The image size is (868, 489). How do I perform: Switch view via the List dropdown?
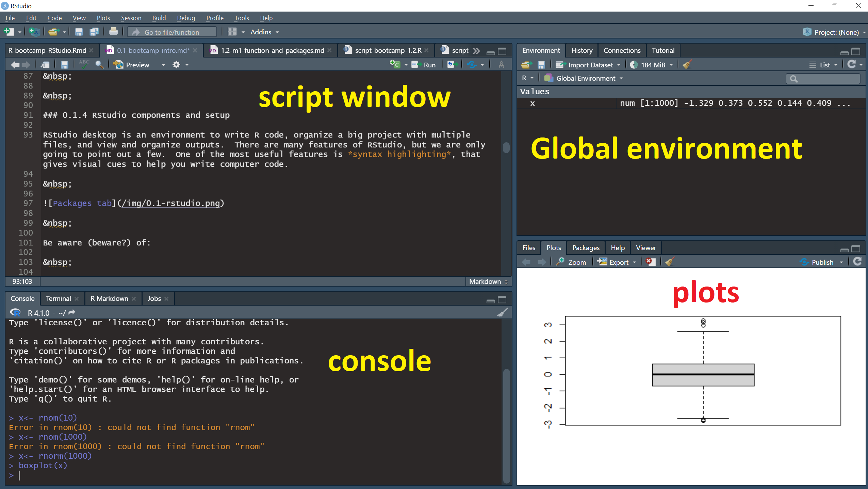(823, 65)
